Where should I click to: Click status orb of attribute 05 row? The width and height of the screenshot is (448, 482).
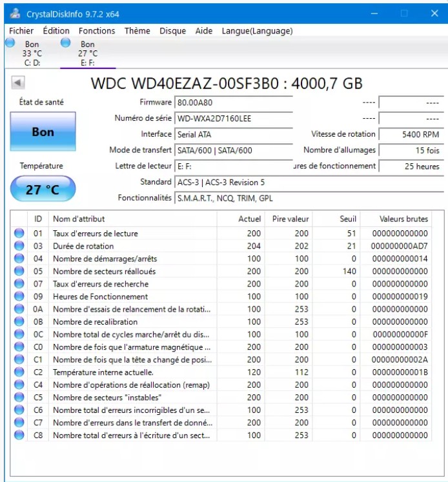pyautogui.click(x=19, y=271)
